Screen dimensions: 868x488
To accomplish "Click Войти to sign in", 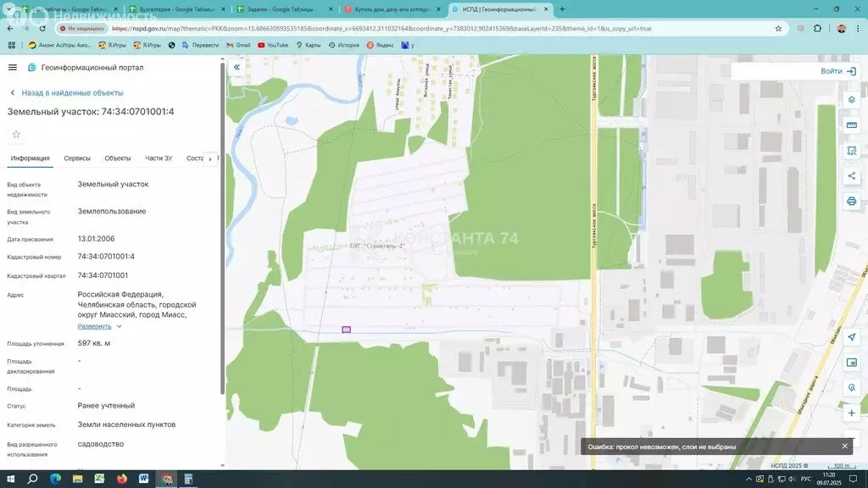I will pyautogui.click(x=838, y=71).
